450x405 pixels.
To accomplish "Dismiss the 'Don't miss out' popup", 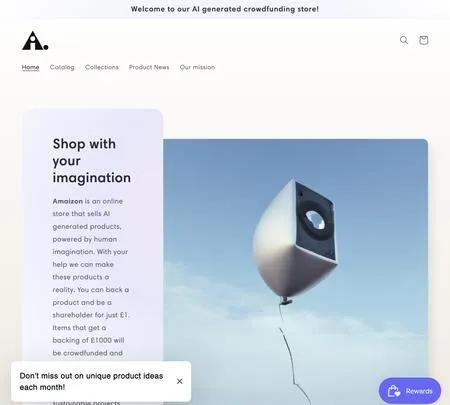I will (180, 381).
